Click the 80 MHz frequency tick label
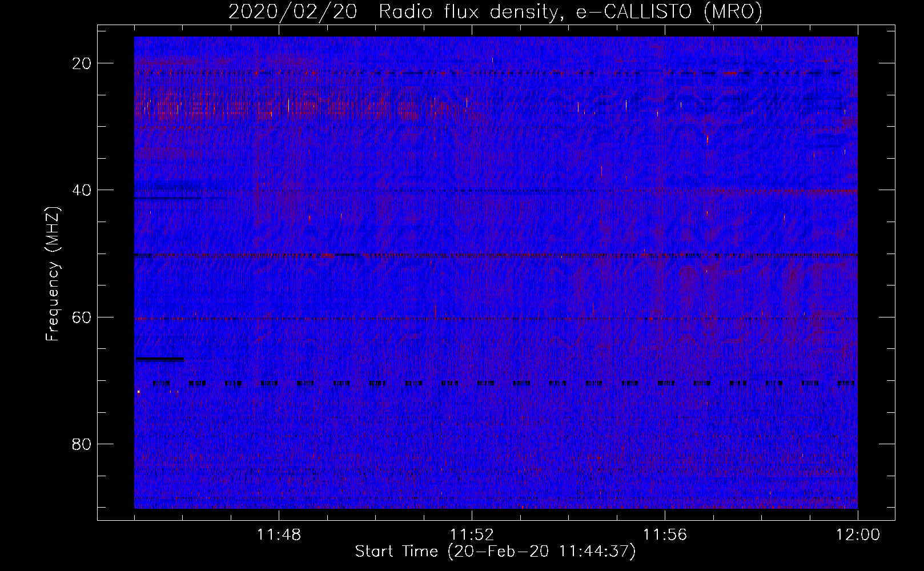 coord(82,444)
